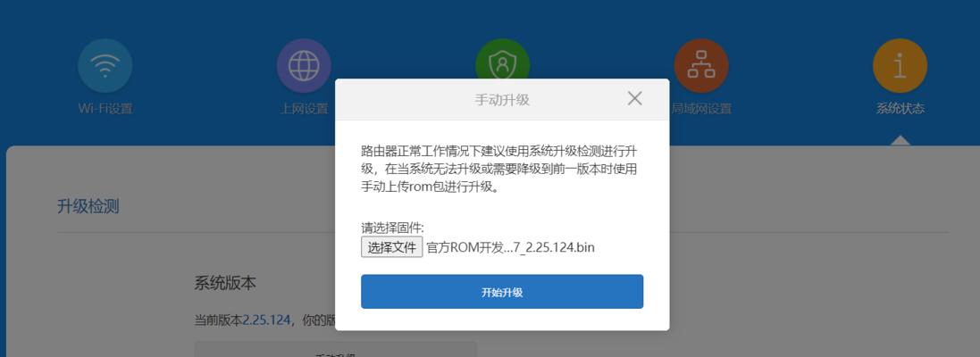Viewport: 980px width, 357px height.
Task: Click the 升级检测 section heading
Action: pos(88,206)
